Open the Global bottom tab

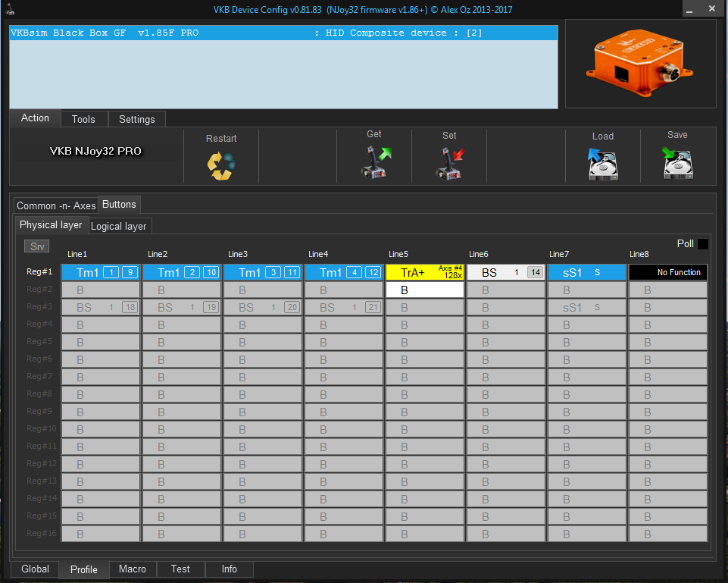36,569
